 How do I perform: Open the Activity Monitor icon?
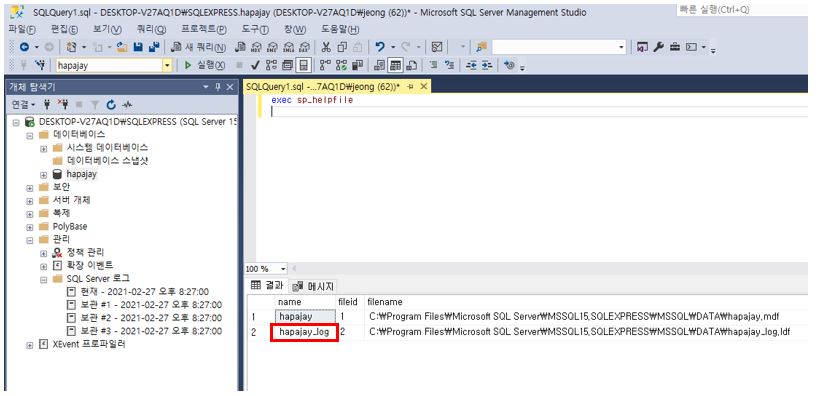point(127,104)
